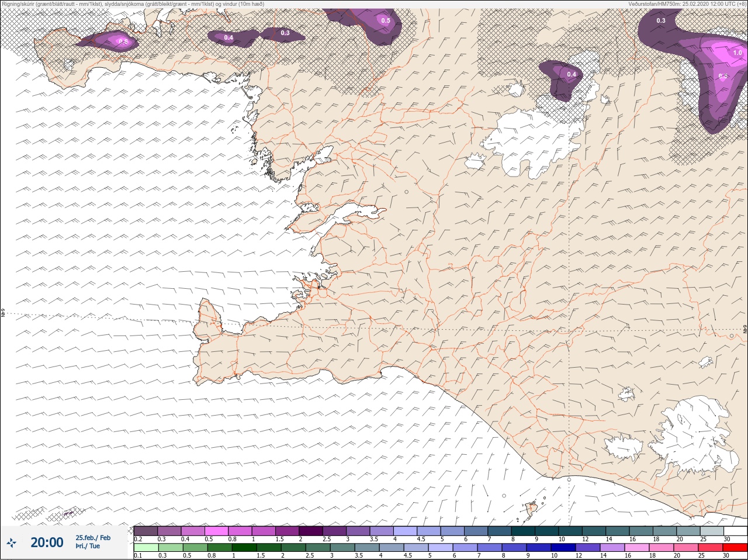Select the 20:00 forecast time display
Viewport: 748px width, 560px height.
pos(47,542)
